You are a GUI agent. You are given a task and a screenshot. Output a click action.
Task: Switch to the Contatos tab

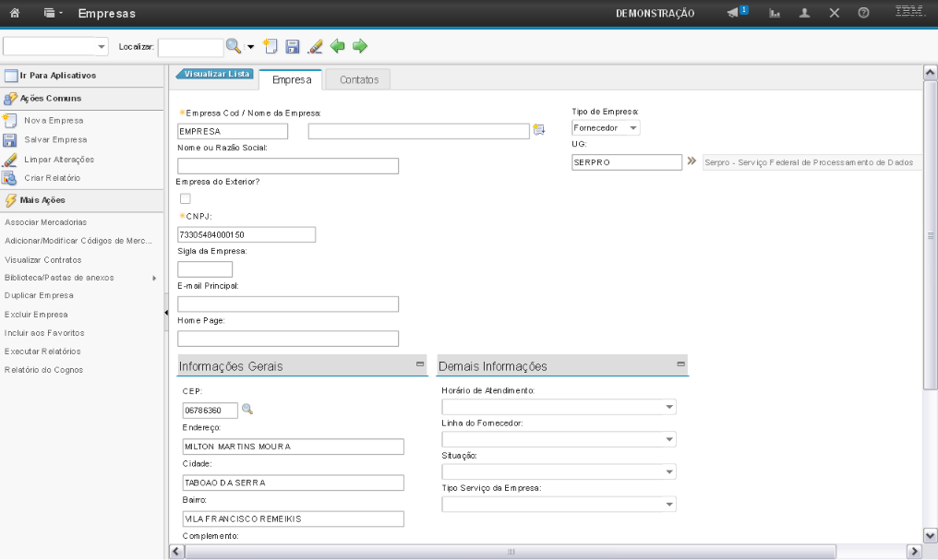tap(359, 80)
